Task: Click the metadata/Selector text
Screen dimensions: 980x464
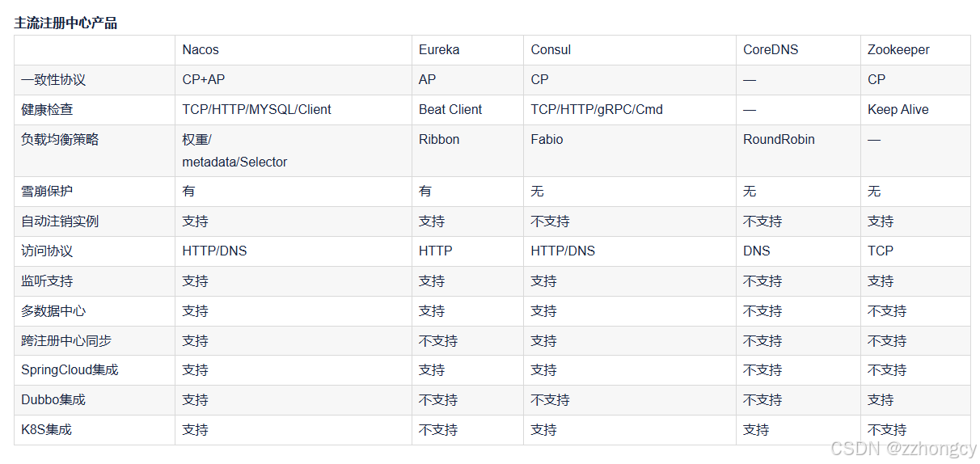Action: pos(234,162)
